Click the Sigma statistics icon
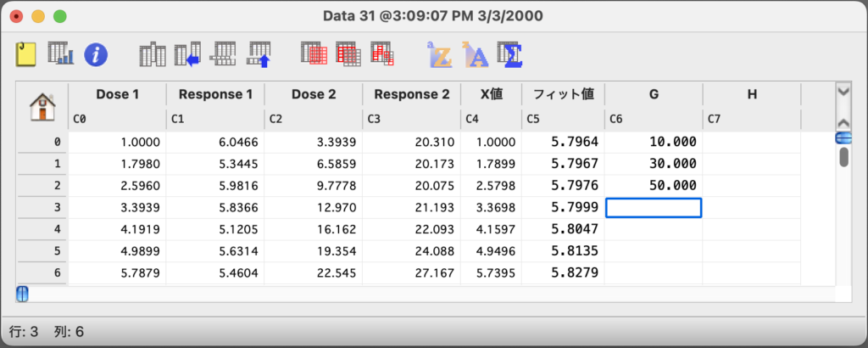Screen dimensions: 868x348 509,55
